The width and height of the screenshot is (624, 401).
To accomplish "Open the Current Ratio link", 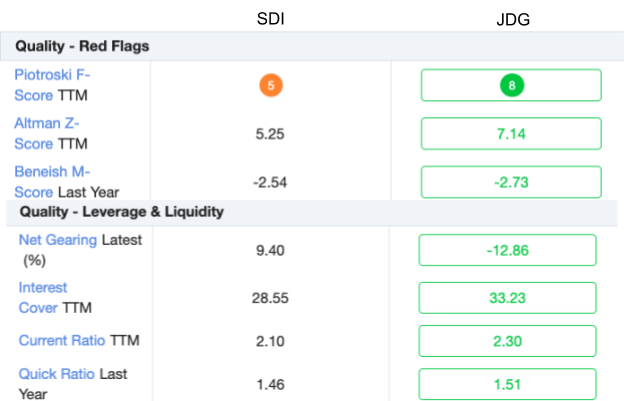I will (x=62, y=341).
